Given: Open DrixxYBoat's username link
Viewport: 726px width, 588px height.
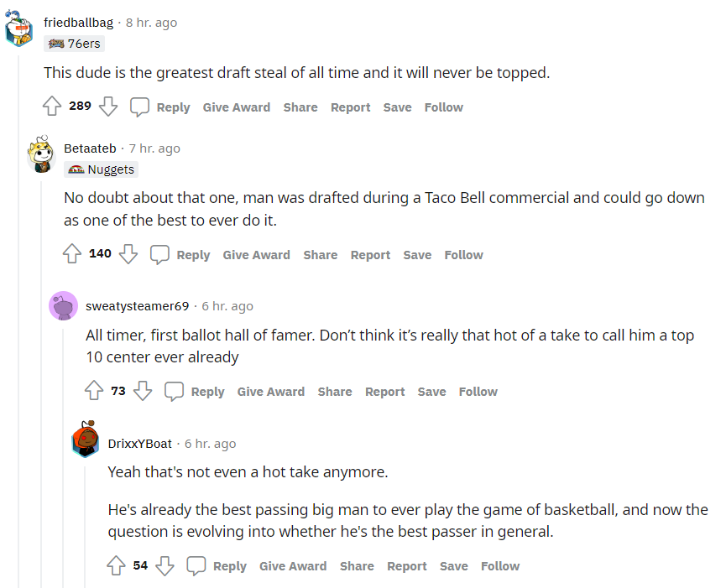Looking at the screenshot, I should click(139, 444).
